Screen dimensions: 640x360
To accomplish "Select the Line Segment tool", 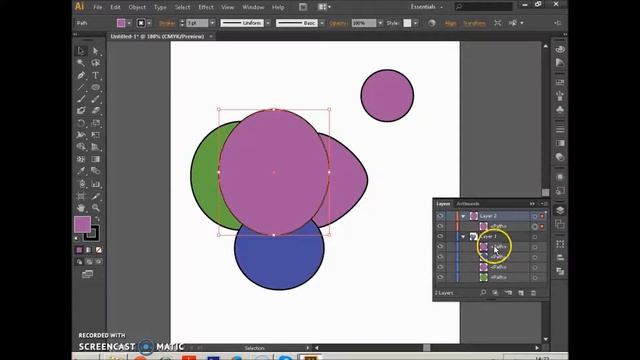I will 81,87.
